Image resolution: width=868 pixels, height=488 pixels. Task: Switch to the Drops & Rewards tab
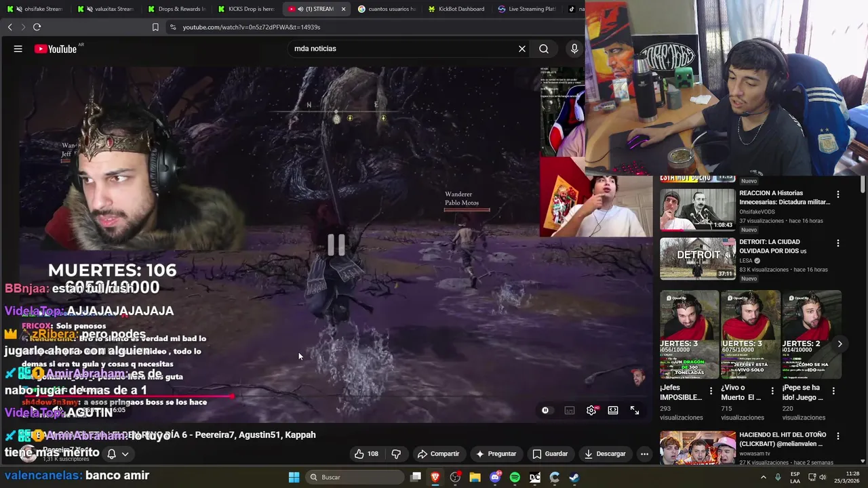[178, 9]
